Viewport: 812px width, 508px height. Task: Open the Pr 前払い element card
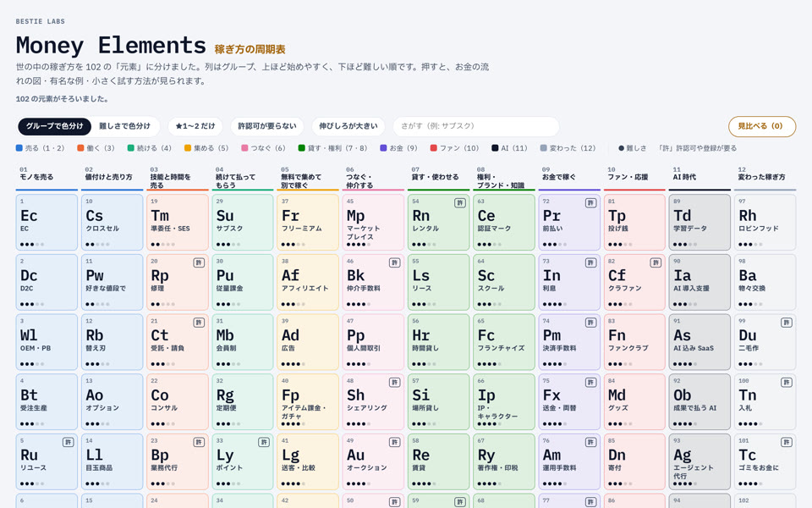point(569,223)
